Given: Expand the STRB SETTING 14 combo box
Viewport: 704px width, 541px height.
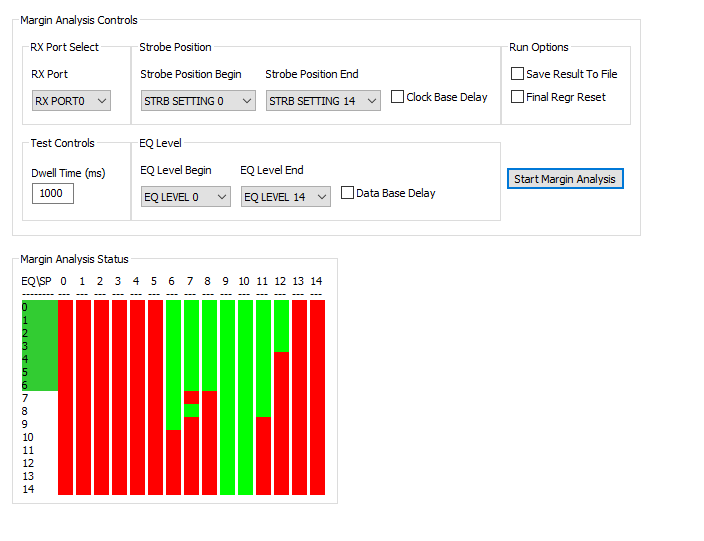Looking at the screenshot, I should pyautogui.click(x=323, y=101).
